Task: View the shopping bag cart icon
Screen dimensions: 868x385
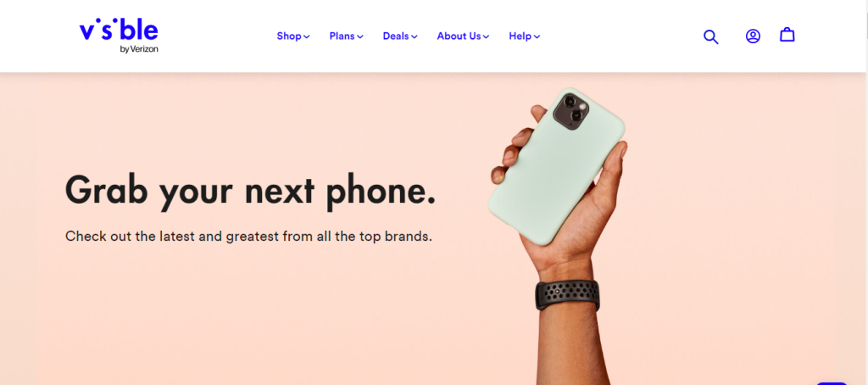Action: tap(787, 35)
